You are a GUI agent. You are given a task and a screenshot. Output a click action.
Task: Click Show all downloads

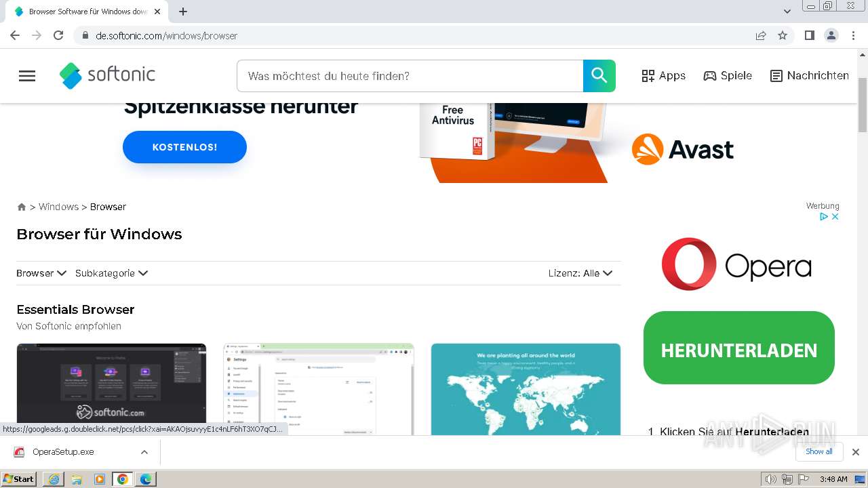pyautogui.click(x=818, y=451)
